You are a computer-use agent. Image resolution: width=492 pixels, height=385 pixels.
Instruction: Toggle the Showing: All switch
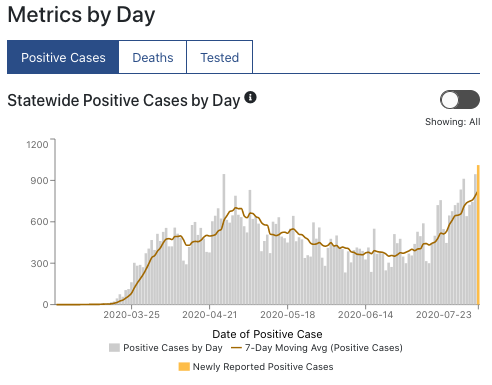coord(460,100)
